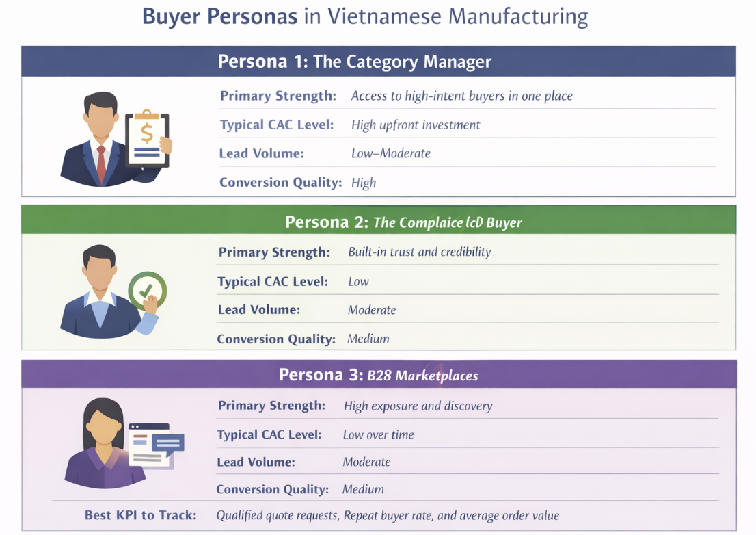Click 'Built-in trust and credibility' text
The height and width of the screenshot is (535, 756).
419,252
